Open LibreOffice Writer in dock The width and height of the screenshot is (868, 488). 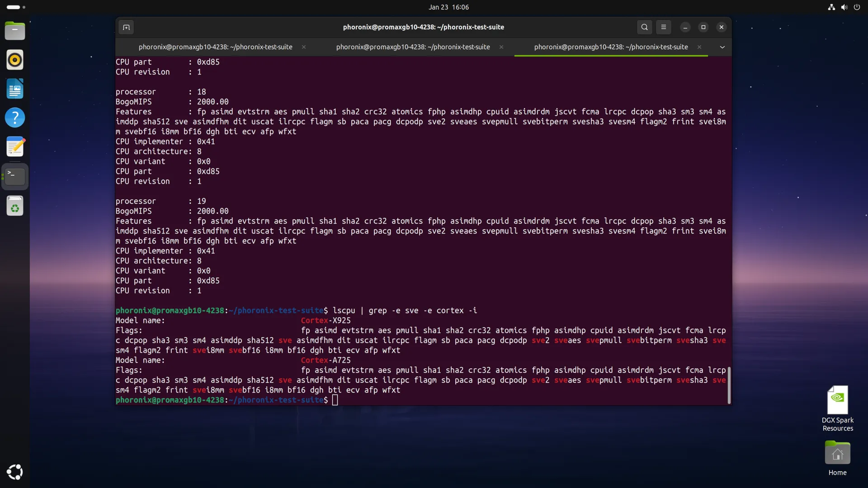point(15,89)
